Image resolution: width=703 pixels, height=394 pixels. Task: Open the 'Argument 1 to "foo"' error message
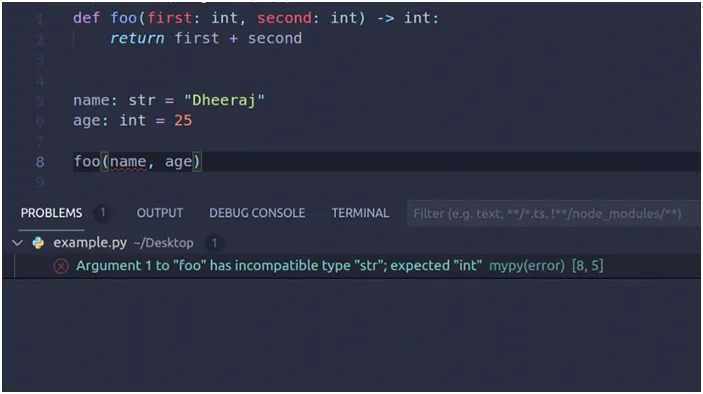click(279, 265)
